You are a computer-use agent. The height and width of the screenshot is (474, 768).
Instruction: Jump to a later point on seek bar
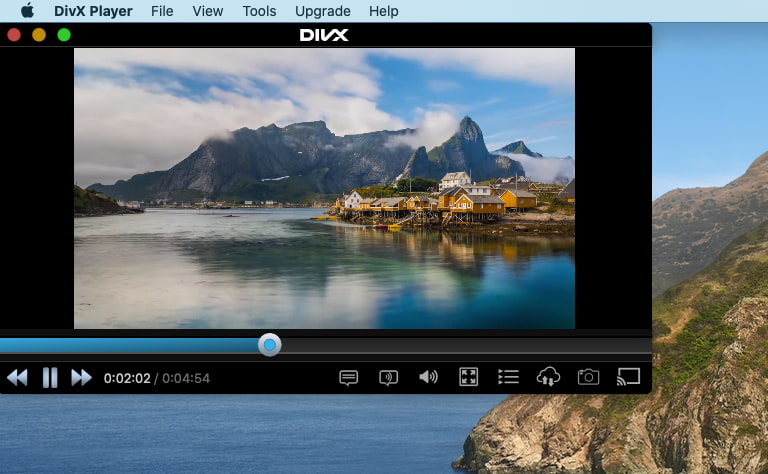pyautogui.click(x=465, y=345)
